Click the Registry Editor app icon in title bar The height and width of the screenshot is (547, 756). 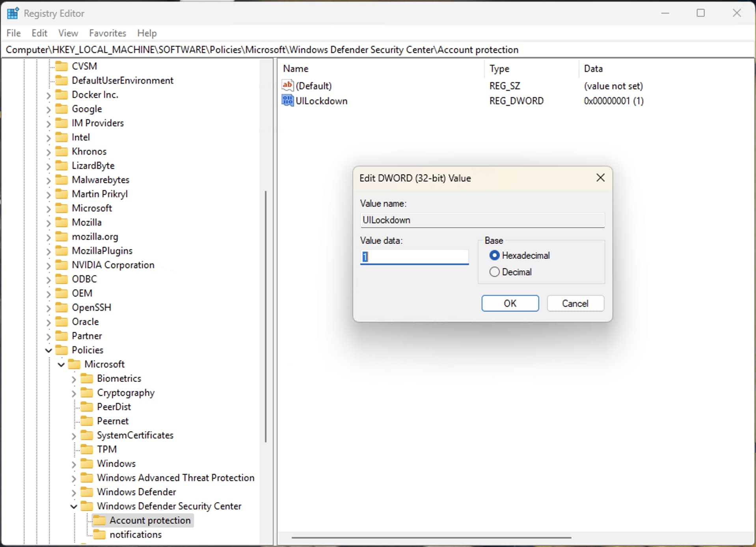coord(13,13)
